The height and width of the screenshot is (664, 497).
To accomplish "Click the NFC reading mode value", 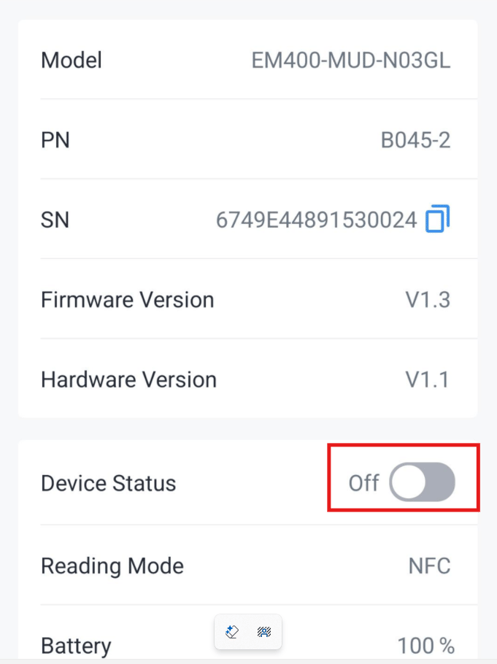I will pyautogui.click(x=429, y=566).
